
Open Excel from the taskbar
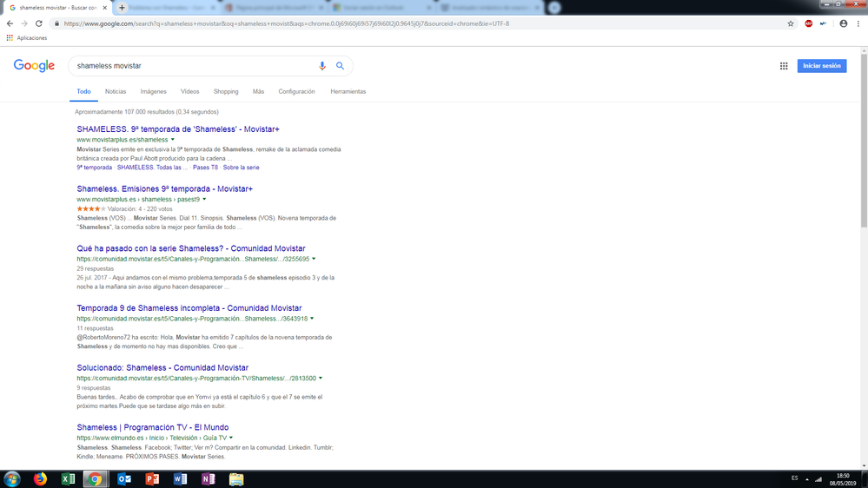pyautogui.click(x=68, y=478)
